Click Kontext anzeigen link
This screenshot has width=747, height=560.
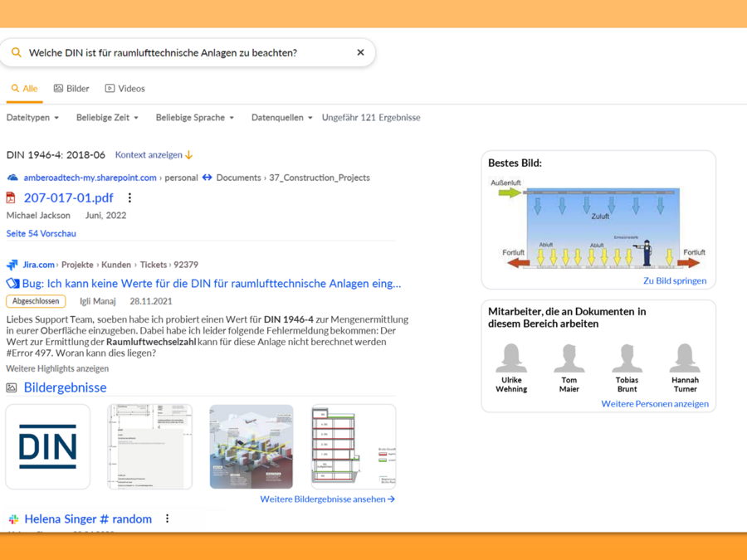tap(154, 155)
